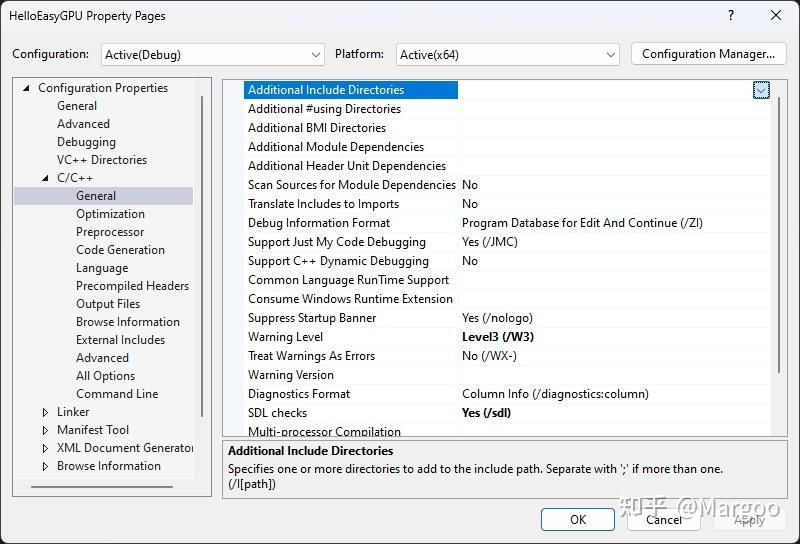The height and width of the screenshot is (544, 800).
Task: Select the Manifest Tool label
Action: coord(93,430)
